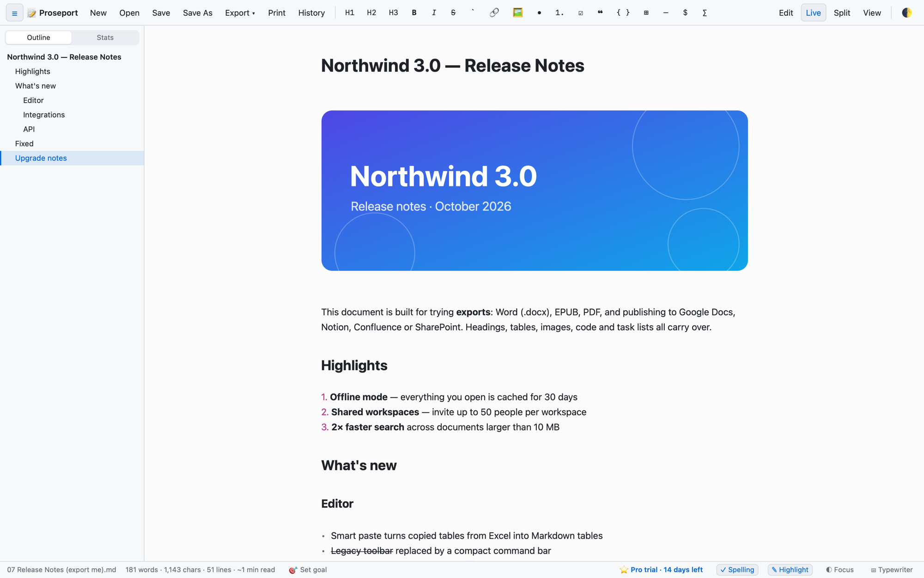Insert a block quote
Image resolution: width=924 pixels, height=578 pixels.
[x=600, y=13]
